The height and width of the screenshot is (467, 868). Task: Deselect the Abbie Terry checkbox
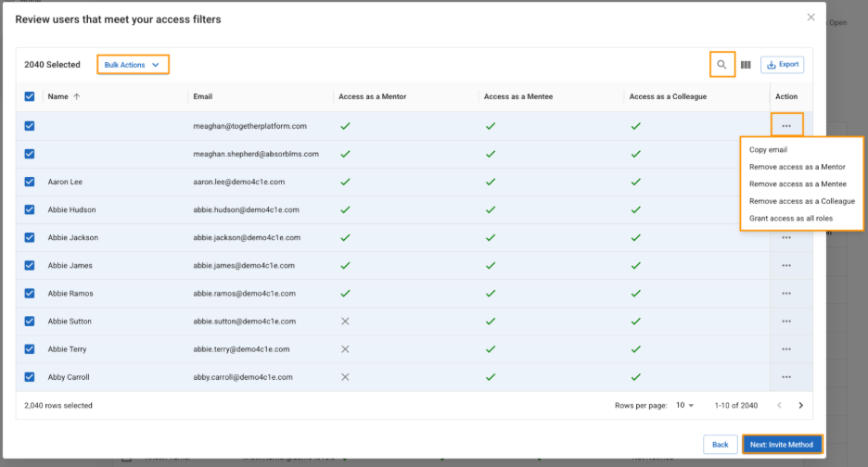point(29,349)
